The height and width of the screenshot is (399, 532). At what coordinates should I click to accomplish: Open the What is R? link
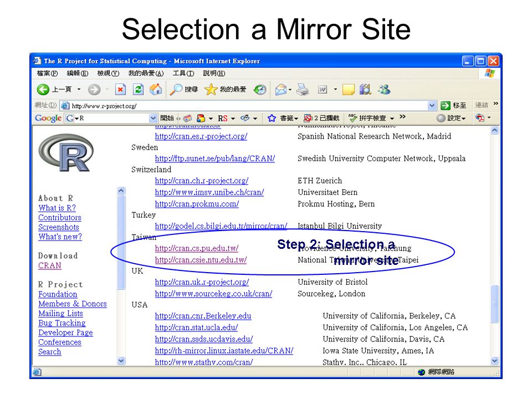(57, 208)
